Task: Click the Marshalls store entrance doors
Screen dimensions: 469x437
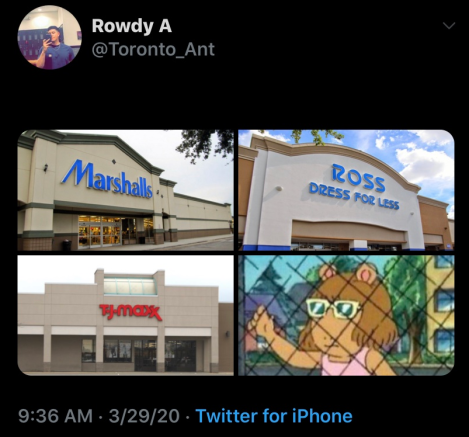Action: (100, 232)
